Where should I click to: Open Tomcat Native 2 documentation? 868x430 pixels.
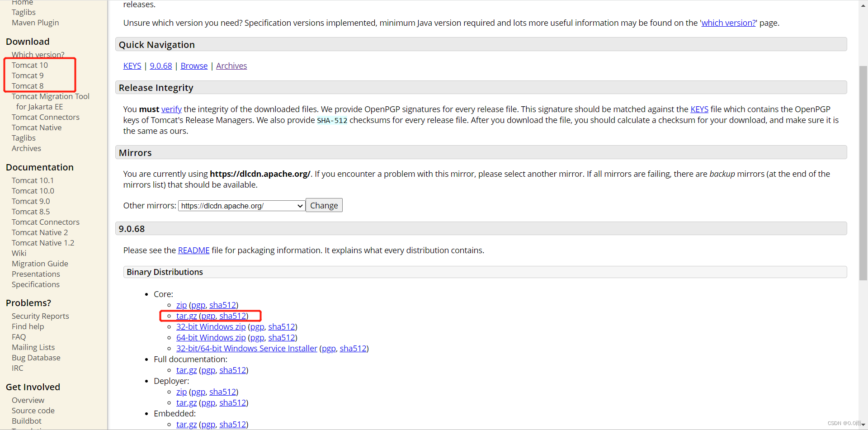[x=40, y=232]
